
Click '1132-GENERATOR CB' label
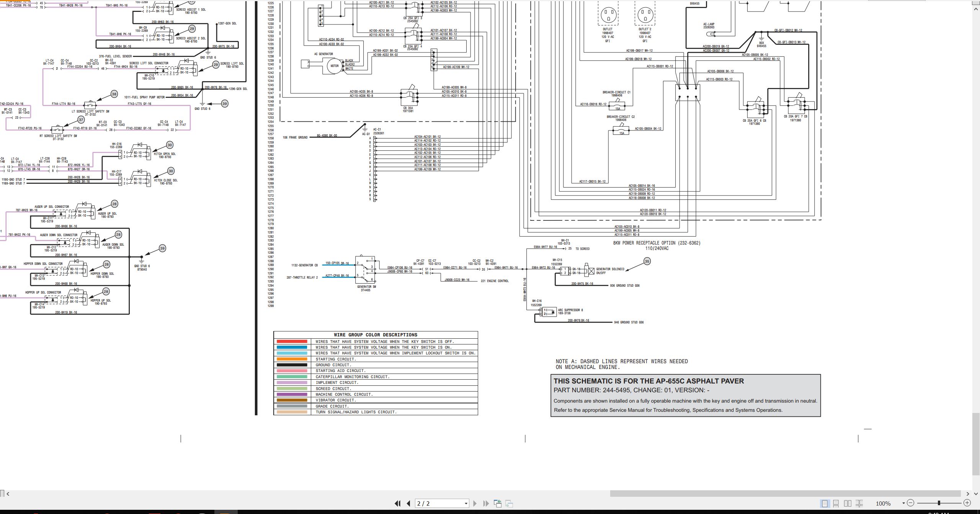305,265
